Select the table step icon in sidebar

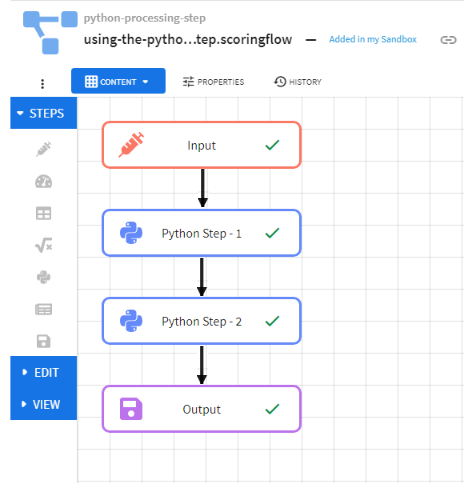[44, 213]
